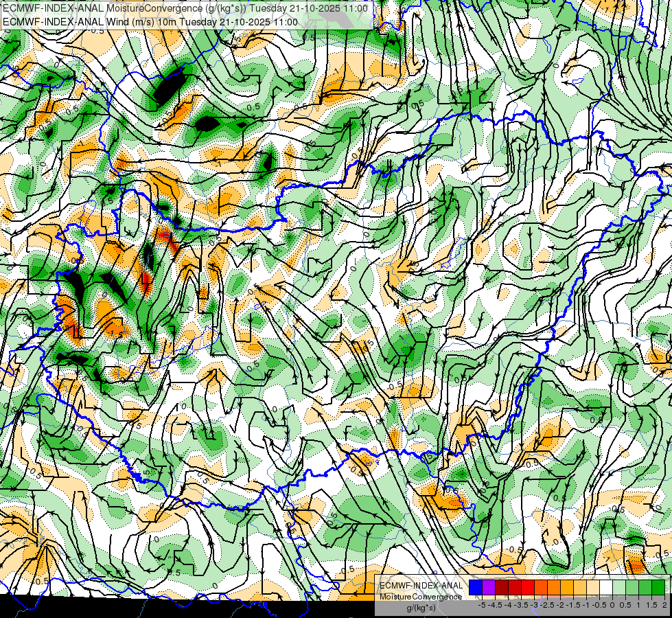Pick the darkest green swatch before 2

point(658,588)
